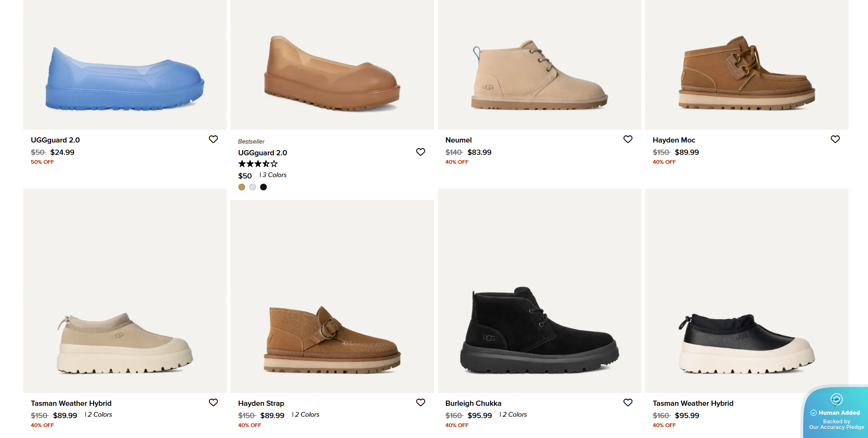Viewport: 868px width, 438px height.
Task: Click the heart icon on first Tasman Weather Hybrid
Action: pyautogui.click(x=213, y=402)
